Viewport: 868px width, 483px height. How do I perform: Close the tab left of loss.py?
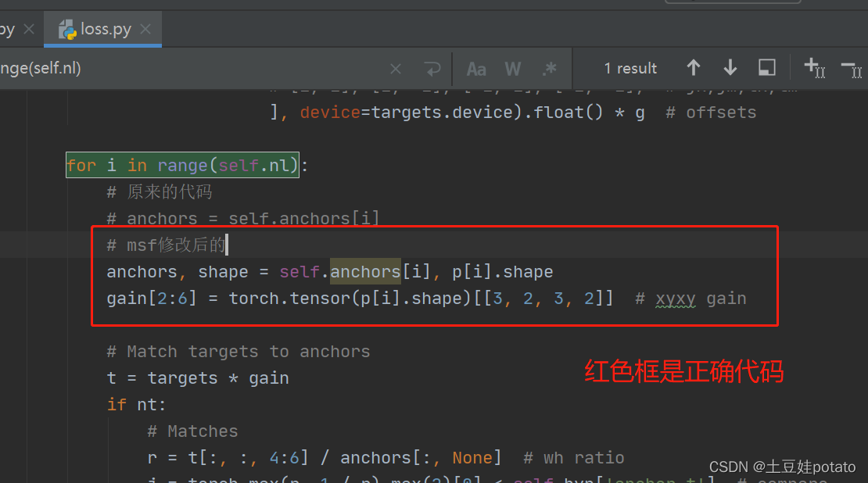coord(30,29)
